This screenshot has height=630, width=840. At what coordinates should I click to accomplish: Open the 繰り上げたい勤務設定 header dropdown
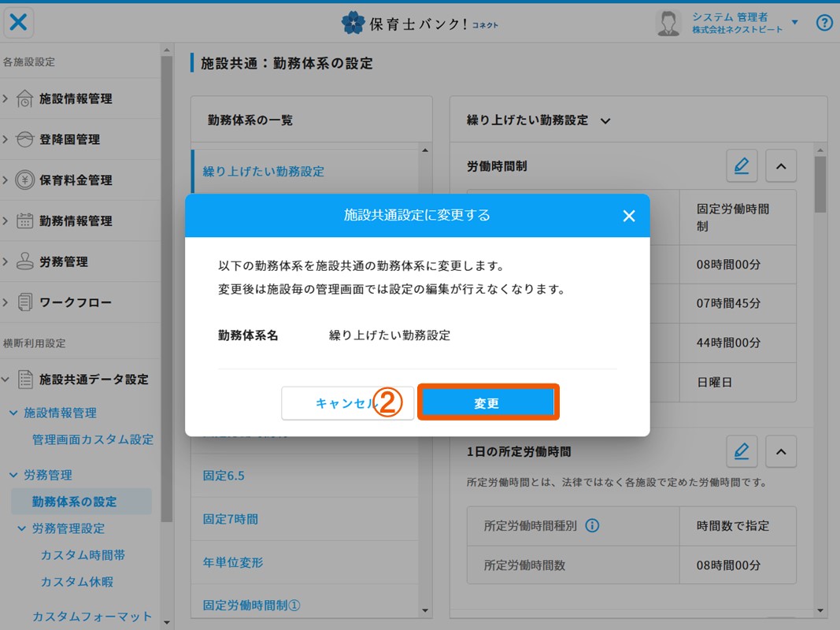point(604,119)
